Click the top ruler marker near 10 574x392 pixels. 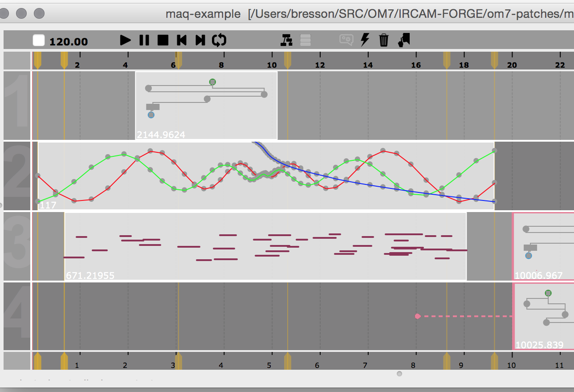click(288, 60)
